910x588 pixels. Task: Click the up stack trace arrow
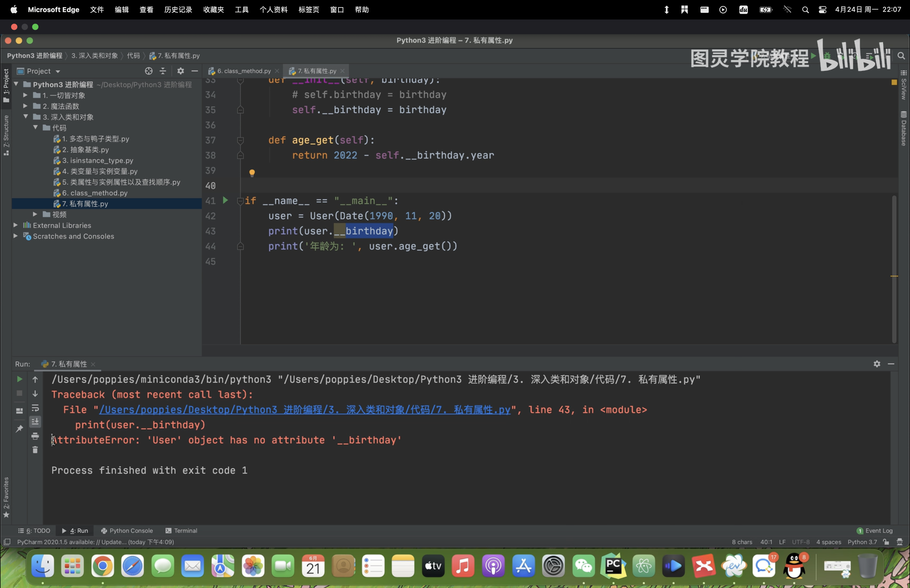click(x=35, y=379)
